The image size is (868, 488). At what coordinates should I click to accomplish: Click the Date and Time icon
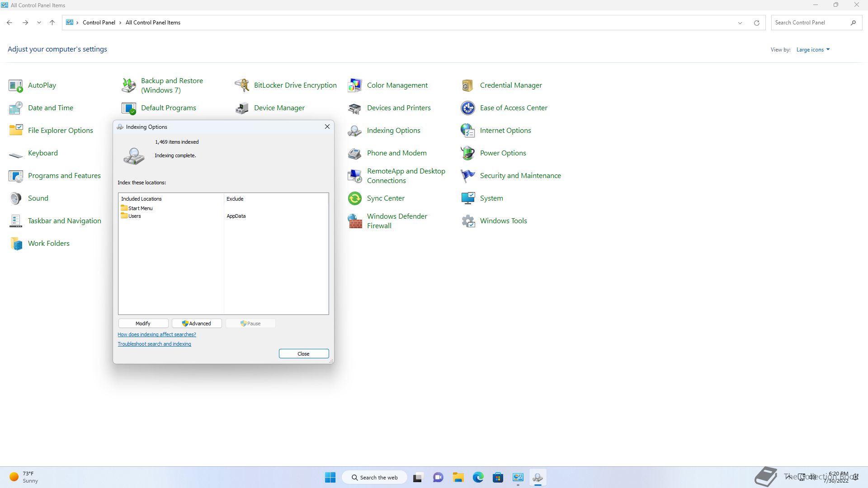(16, 108)
